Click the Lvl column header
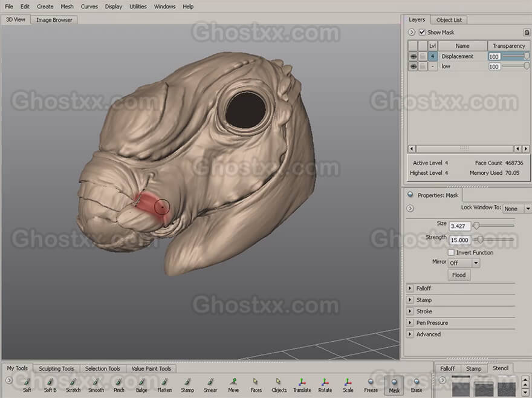This screenshot has width=532, height=398. (433, 45)
